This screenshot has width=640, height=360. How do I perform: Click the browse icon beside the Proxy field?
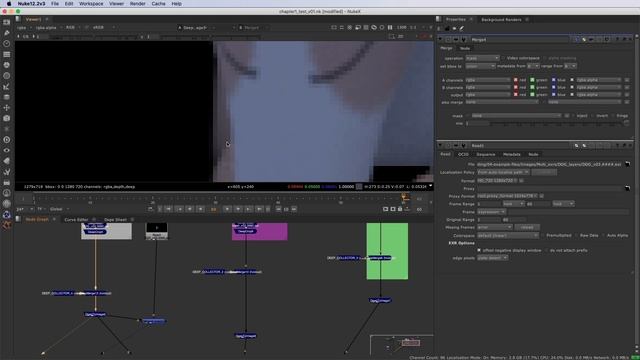pyautogui.click(x=627, y=188)
